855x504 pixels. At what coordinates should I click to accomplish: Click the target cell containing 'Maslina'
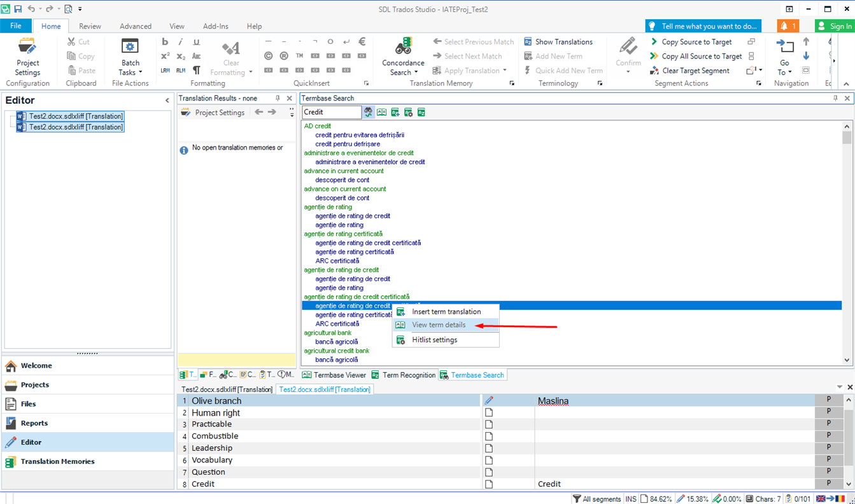(x=675, y=401)
